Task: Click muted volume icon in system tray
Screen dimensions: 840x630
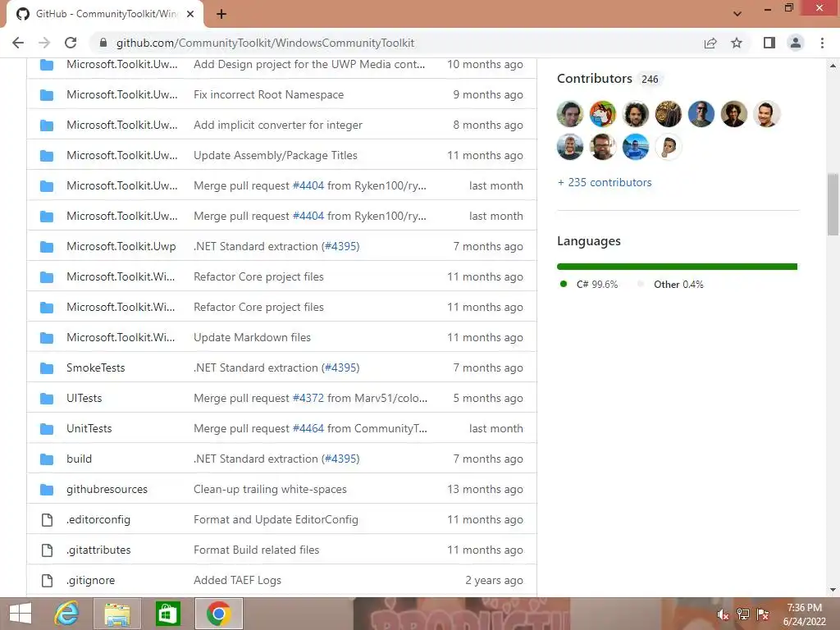Action: 723,614
